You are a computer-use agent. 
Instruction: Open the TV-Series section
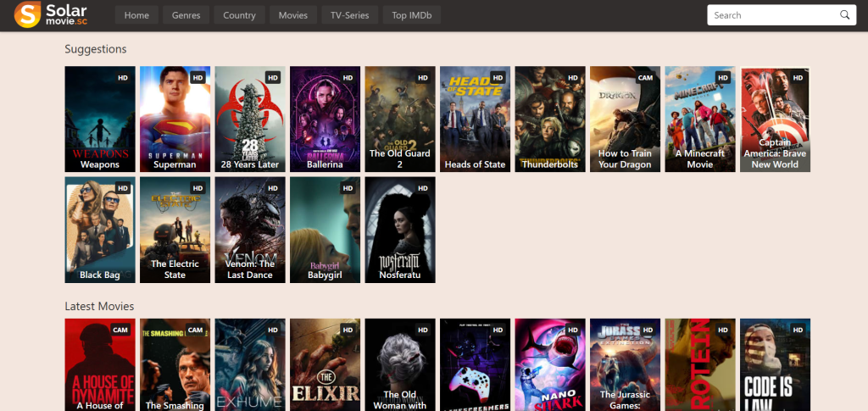[x=350, y=15]
